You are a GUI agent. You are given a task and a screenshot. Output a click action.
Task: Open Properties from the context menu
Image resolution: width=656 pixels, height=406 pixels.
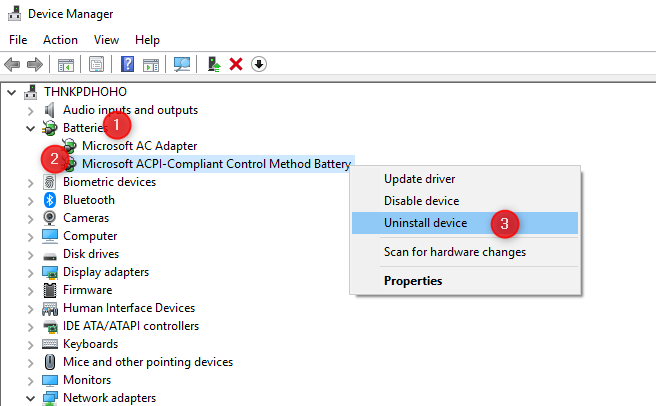click(465, 281)
